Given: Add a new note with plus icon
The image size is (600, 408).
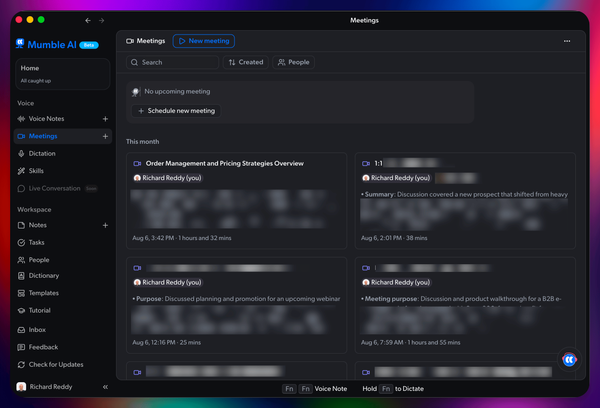Looking at the screenshot, I should pyautogui.click(x=105, y=225).
